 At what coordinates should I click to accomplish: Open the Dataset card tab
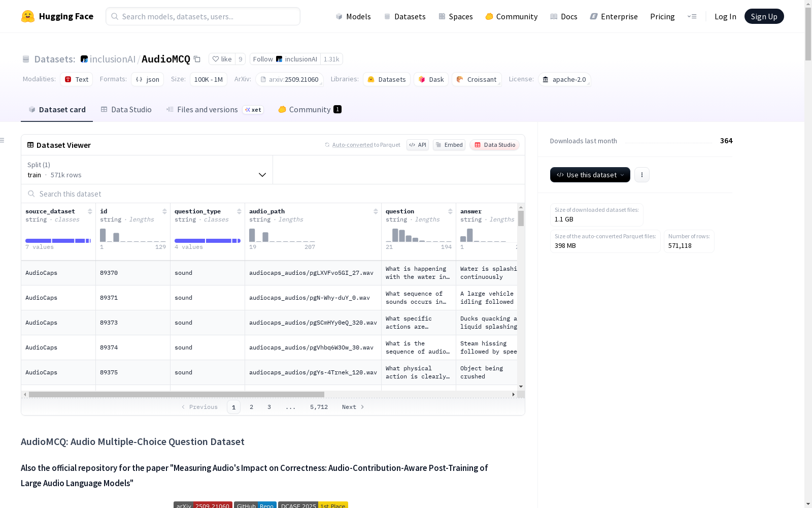tap(57, 110)
